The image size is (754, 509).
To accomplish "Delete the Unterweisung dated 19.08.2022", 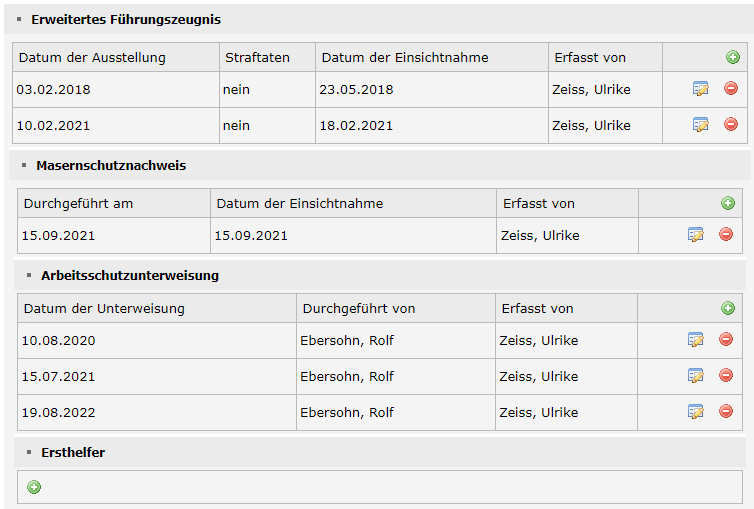I will pyautogui.click(x=726, y=411).
